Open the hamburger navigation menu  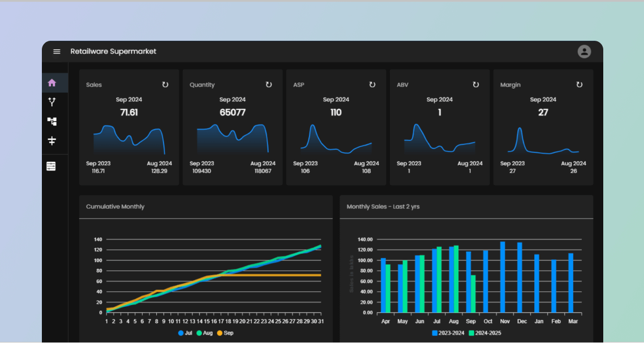coord(57,52)
